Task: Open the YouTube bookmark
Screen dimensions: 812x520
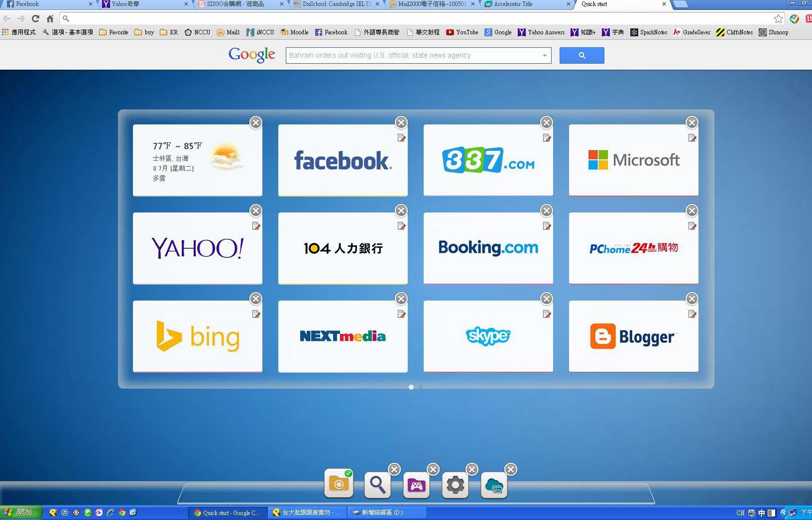Action: point(462,32)
